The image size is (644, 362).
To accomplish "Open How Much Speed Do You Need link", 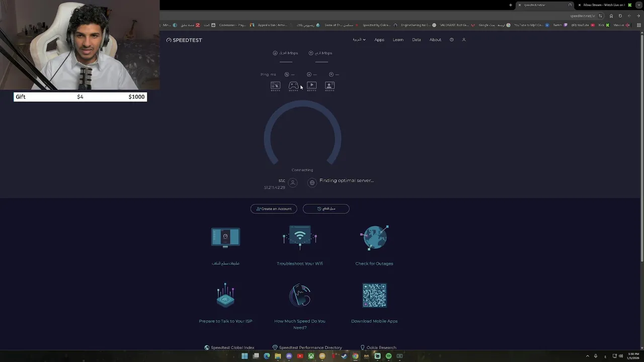I will tap(300, 324).
